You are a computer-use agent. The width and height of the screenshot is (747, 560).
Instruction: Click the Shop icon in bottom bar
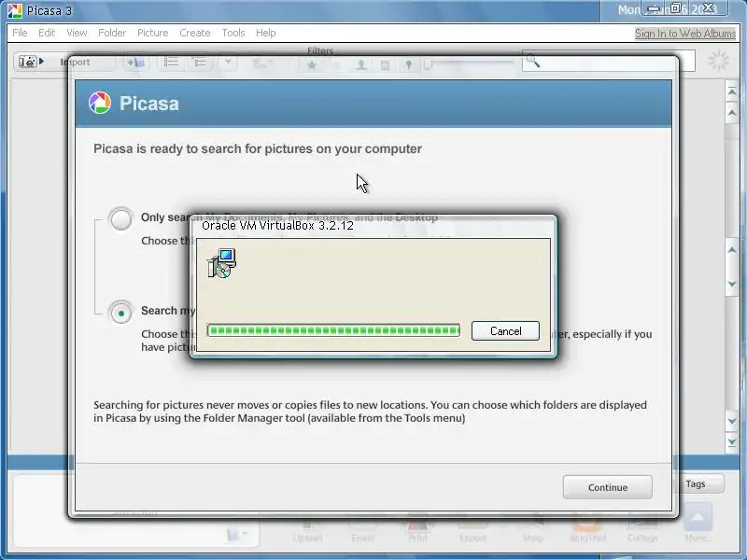532,531
